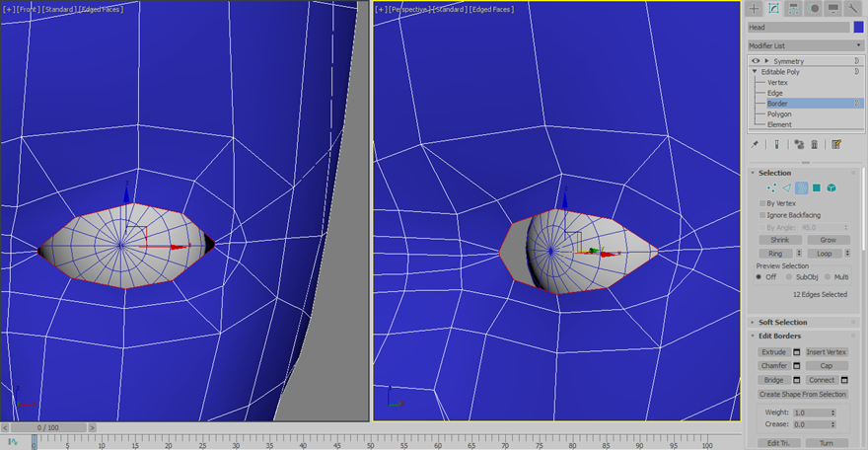Image resolution: width=868 pixels, height=450 pixels.
Task: Select Border sub-object icon in Selection
Action: coord(802,188)
